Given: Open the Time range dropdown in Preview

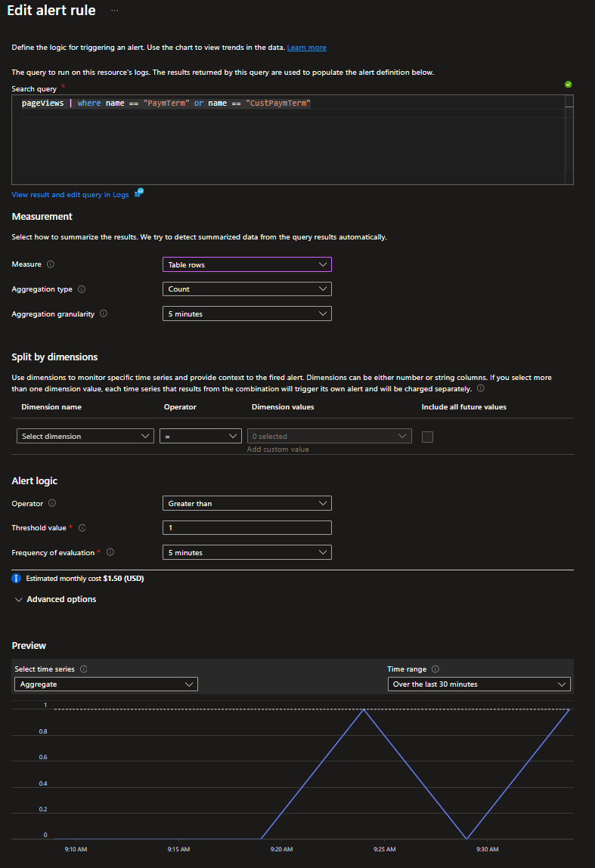Looking at the screenshot, I should (479, 684).
